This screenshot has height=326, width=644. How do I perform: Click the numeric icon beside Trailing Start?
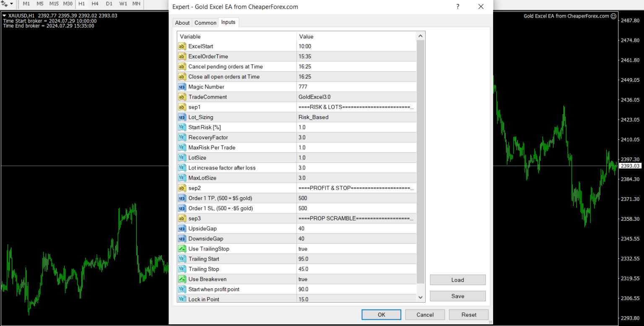point(182,259)
